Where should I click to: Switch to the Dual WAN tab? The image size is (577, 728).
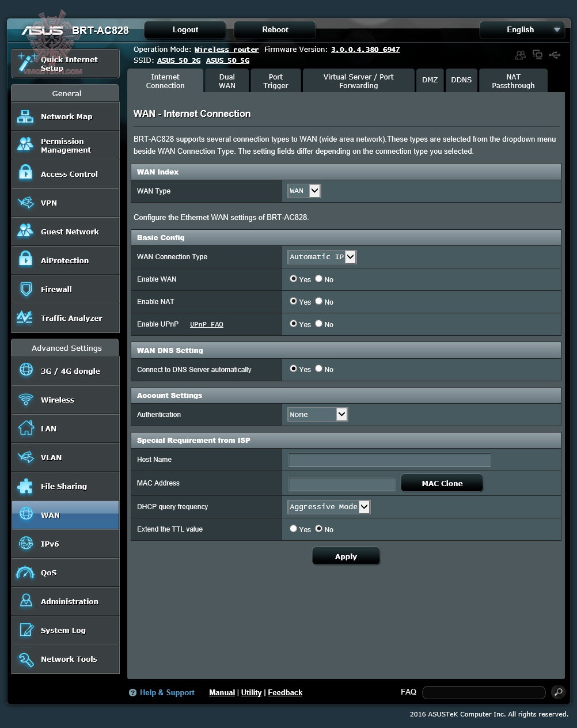pos(227,81)
